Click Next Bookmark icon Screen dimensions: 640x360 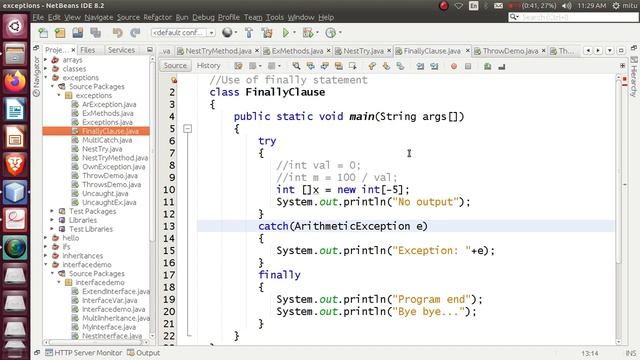tap(386, 66)
